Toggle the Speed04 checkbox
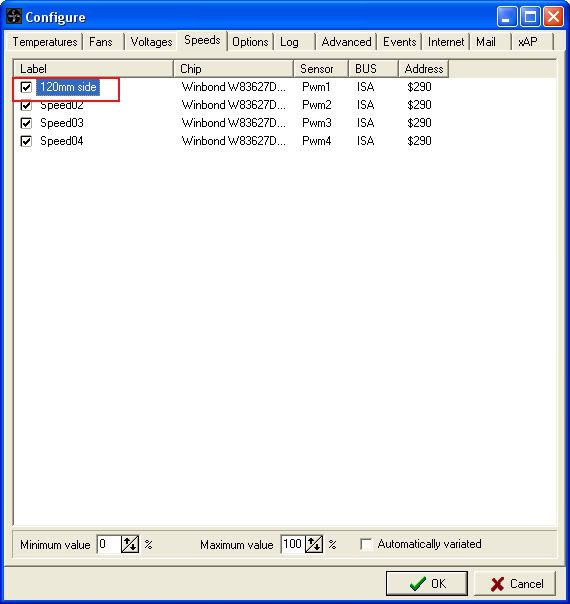570x604 pixels. click(x=26, y=141)
